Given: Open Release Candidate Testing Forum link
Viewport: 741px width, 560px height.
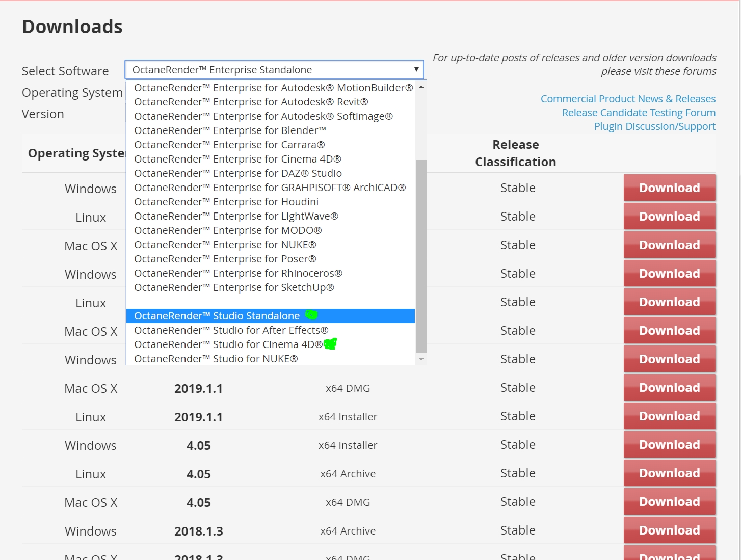Looking at the screenshot, I should click(x=639, y=113).
